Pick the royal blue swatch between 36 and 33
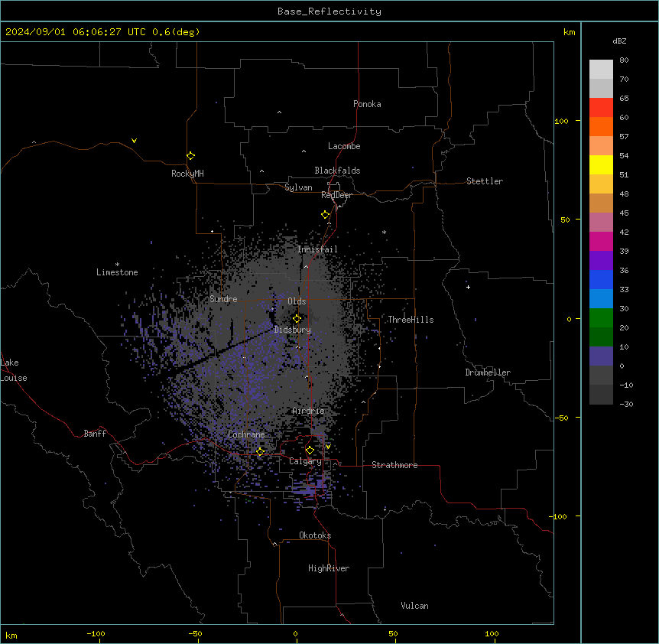The image size is (659, 644). tap(601, 279)
